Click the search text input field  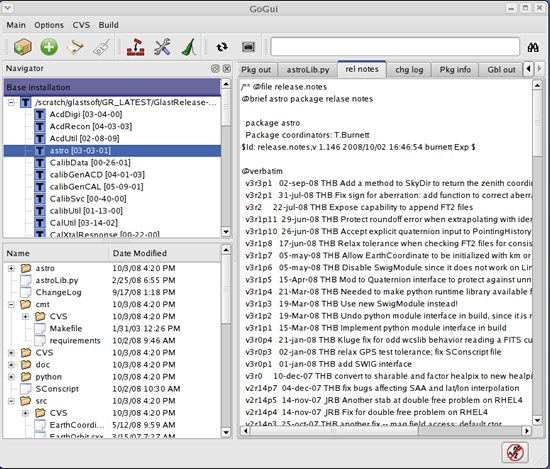(x=395, y=47)
